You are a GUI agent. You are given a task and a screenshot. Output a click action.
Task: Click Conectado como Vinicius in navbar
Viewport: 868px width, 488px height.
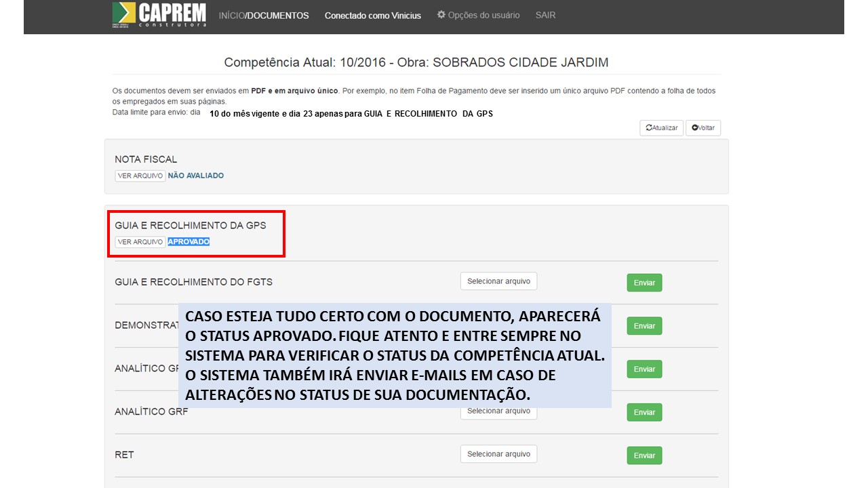click(372, 15)
